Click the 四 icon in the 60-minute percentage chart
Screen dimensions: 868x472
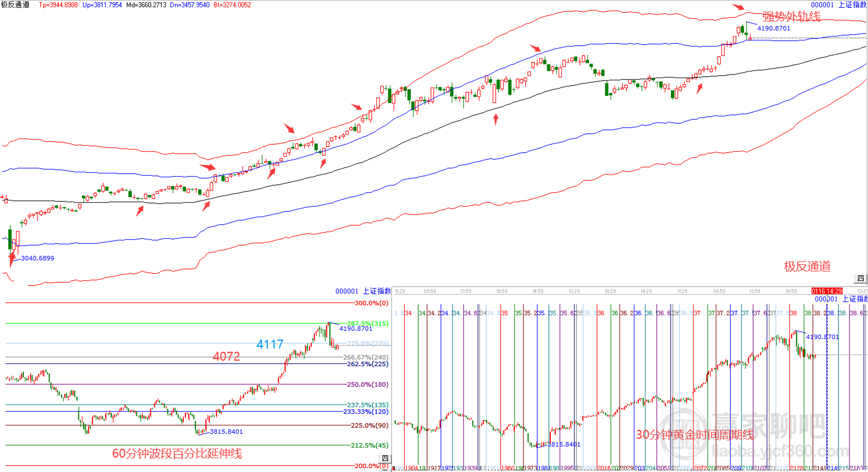(x=385, y=458)
